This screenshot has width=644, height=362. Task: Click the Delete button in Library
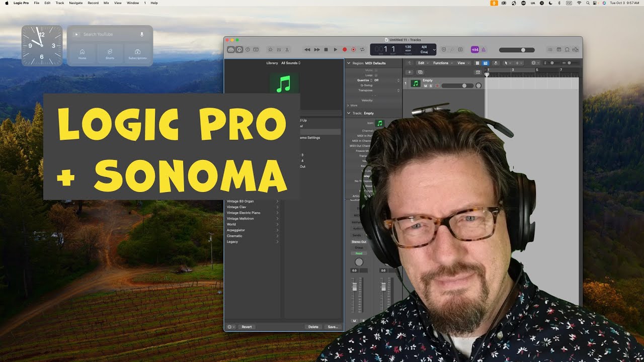(313, 327)
